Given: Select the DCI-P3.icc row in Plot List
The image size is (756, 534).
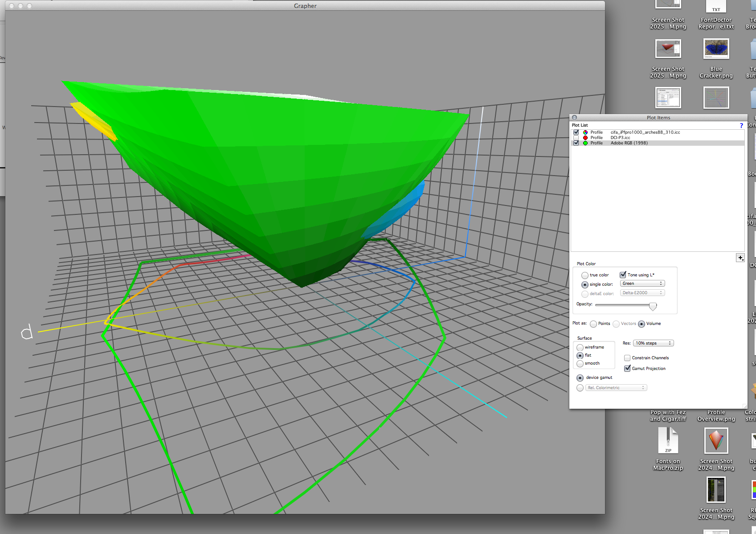Looking at the screenshot, I should coord(658,138).
